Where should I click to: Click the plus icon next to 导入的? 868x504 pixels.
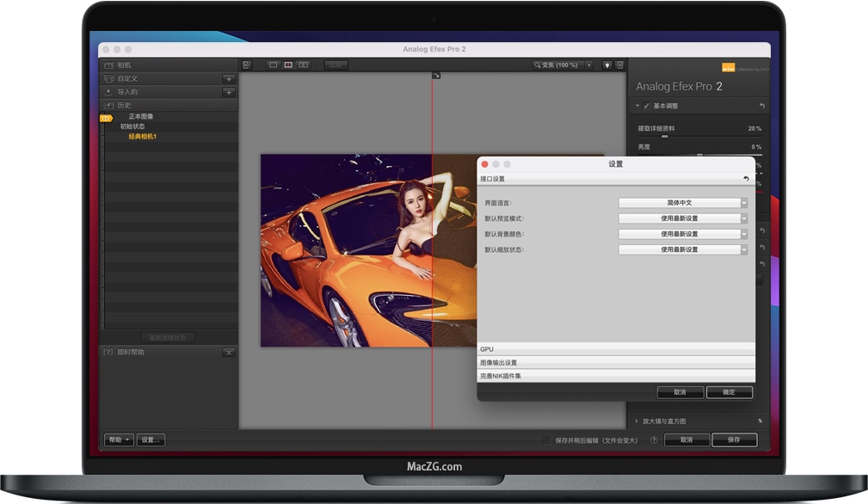[229, 92]
